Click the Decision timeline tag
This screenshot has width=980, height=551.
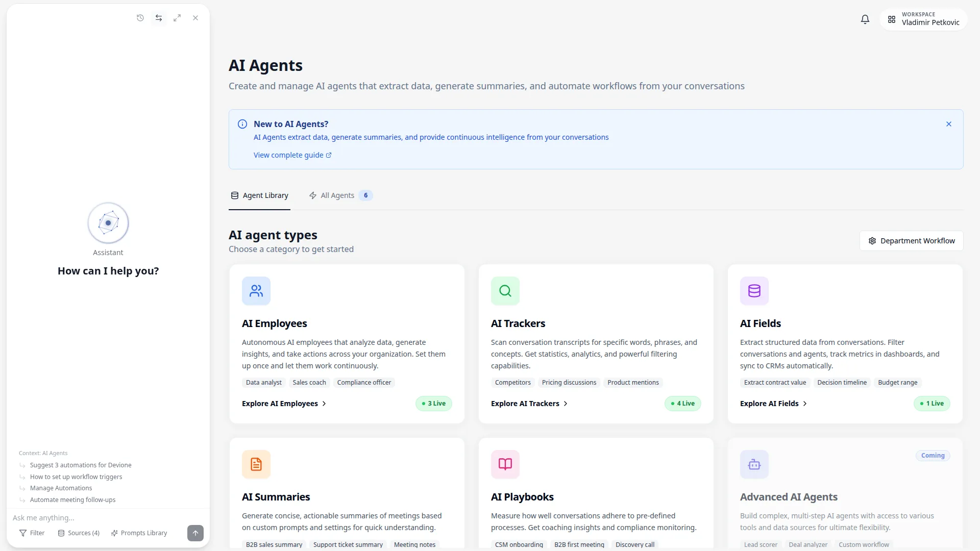coord(842,383)
